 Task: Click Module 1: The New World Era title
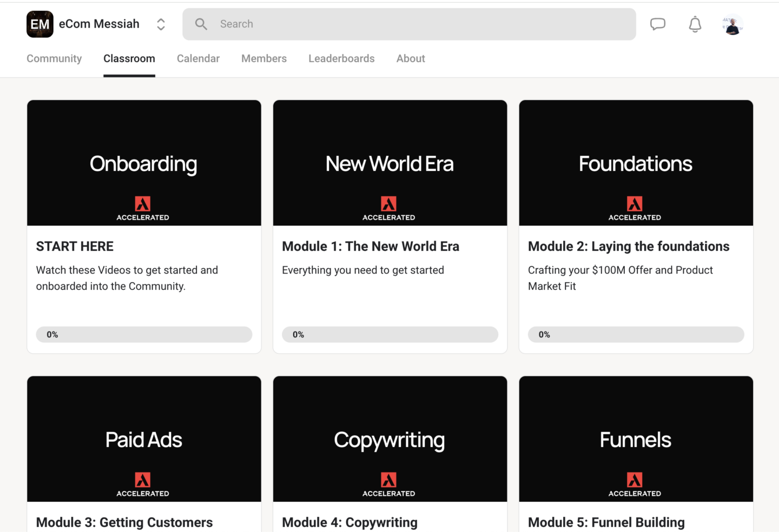371,247
